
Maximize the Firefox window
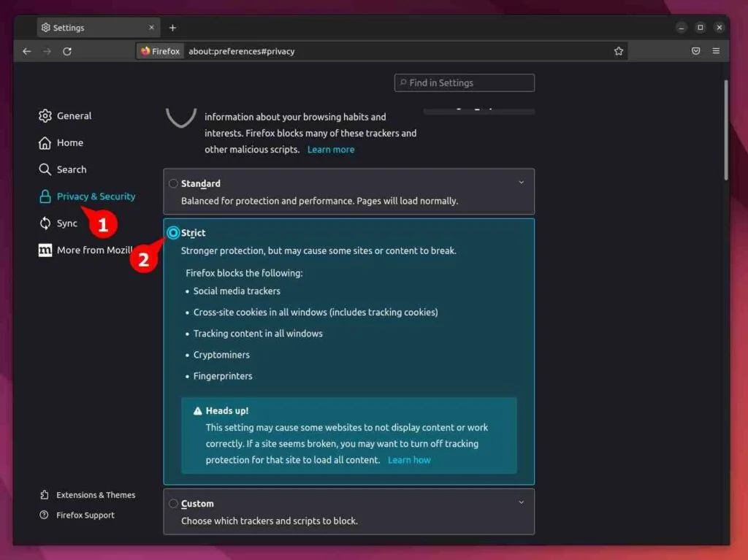[701, 28]
